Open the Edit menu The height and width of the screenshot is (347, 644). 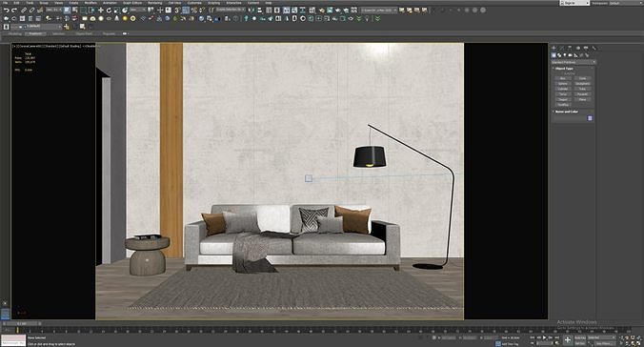(x=16, y=3)
